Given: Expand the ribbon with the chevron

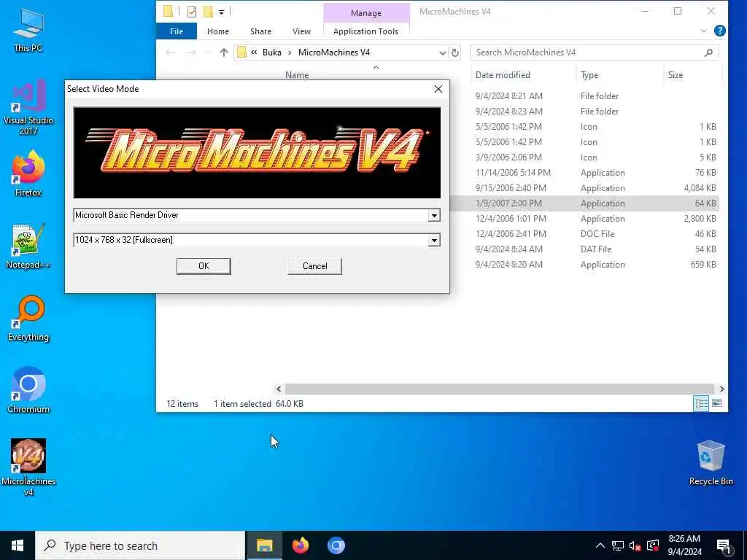Looking at the screenshot, I should tap(703, 31).
